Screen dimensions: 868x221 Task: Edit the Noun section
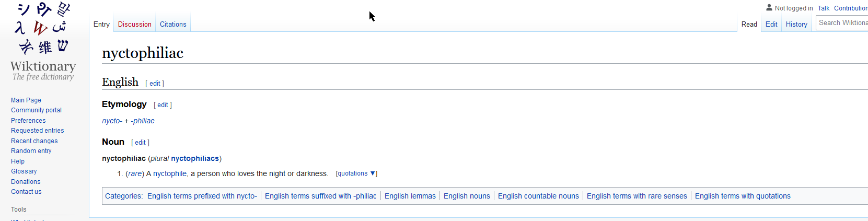pyautogui.click(x=140, y=143)
